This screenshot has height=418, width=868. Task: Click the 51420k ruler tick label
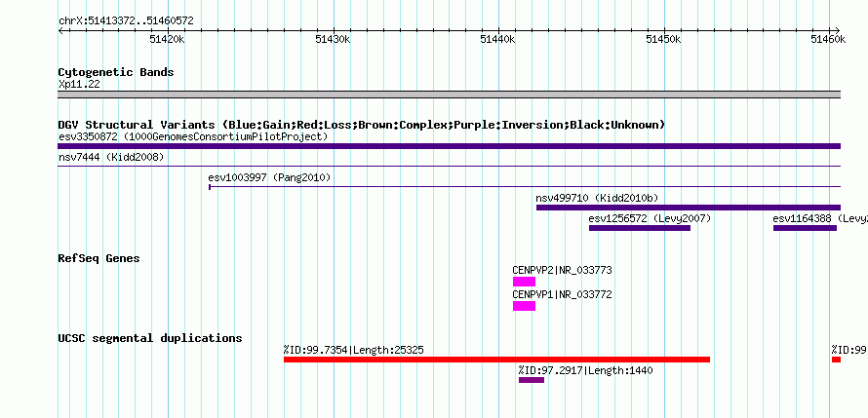click(167, 39)
